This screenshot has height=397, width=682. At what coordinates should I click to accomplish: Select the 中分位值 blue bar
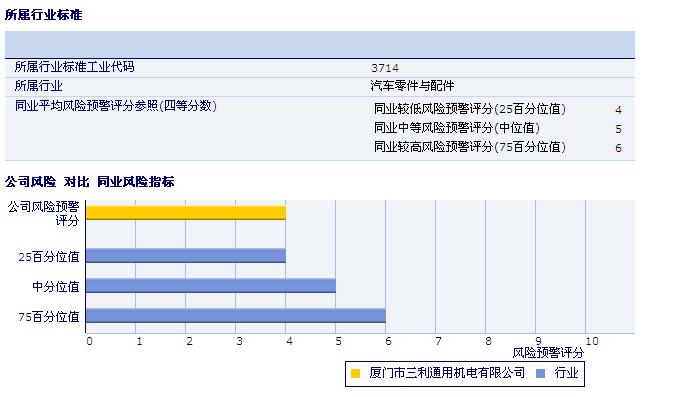click(x=211, y=286)
